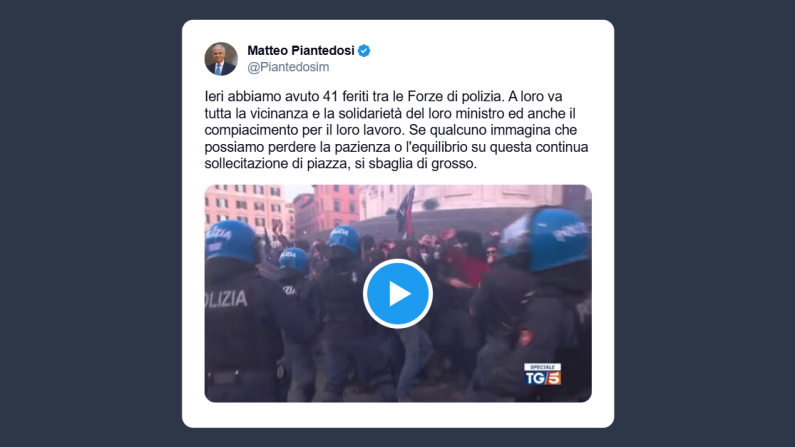Click the protester wearing sunglasses
Screen dimensions: 795x447
(491, 252)
